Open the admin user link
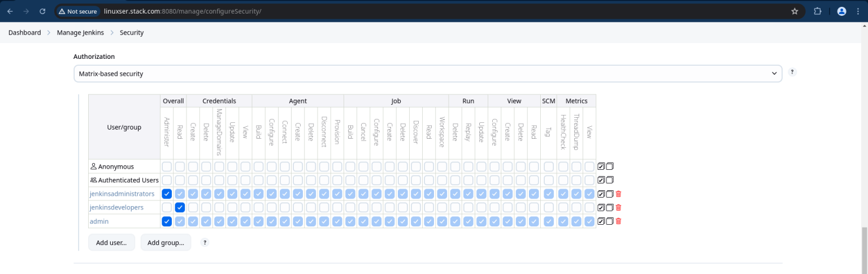This screenshot has height=274, width=868. [99, 221]
